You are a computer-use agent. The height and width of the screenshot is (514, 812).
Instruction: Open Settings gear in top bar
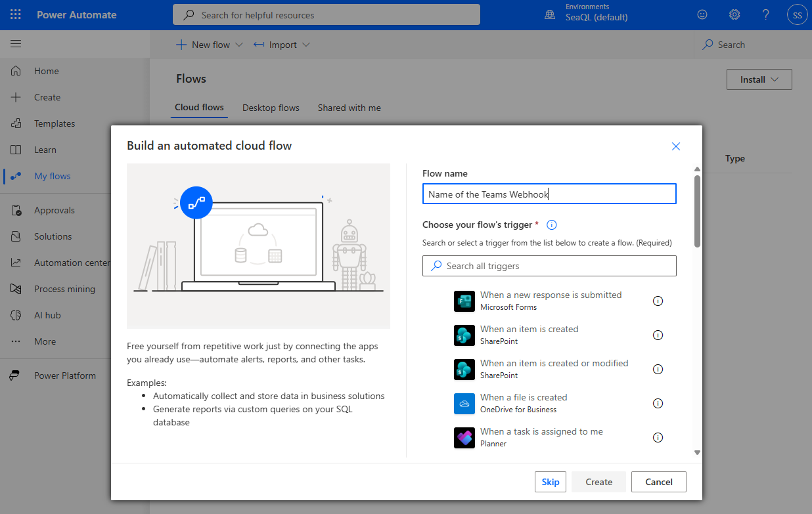734,14
